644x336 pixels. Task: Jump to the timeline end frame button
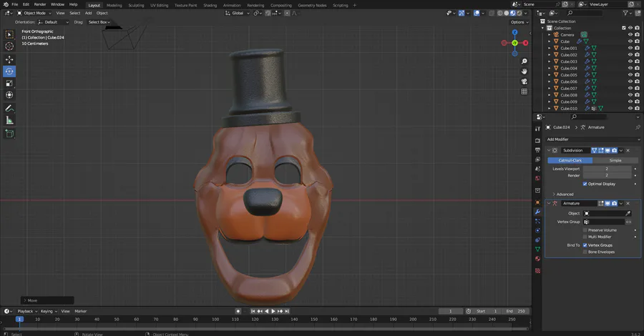coord(287,312)
